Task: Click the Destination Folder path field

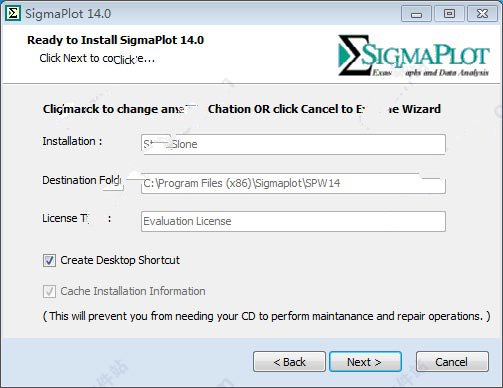Action: click(x=293, y=183)
